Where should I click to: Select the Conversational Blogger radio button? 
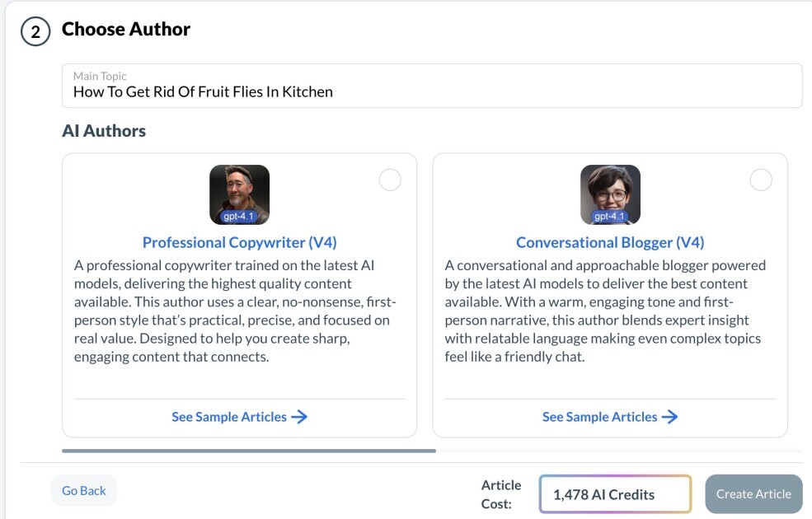tap(760, 179)
